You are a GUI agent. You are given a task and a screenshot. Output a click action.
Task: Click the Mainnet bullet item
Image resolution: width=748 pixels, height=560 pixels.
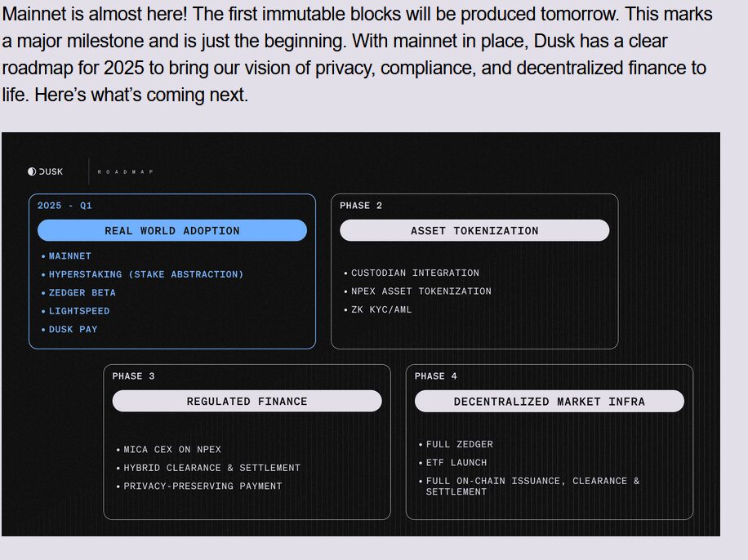pyautogui.click(x=70, y=256)
